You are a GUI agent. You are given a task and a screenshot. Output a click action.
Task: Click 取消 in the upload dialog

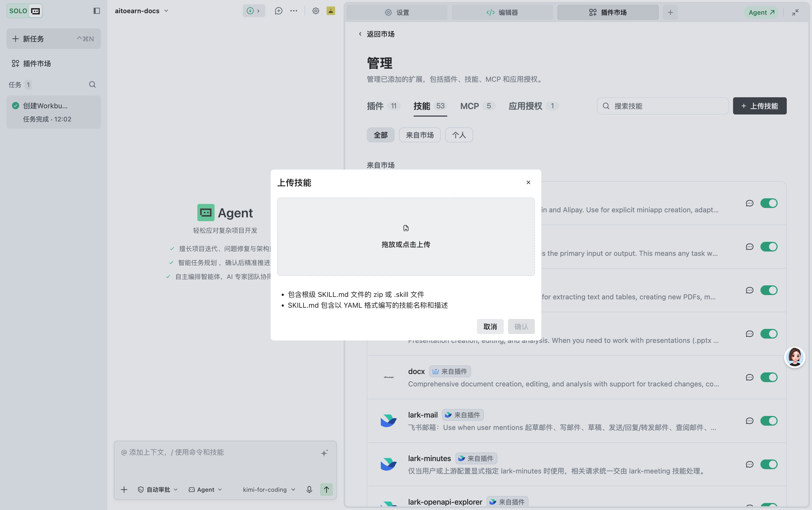point(490,326)
